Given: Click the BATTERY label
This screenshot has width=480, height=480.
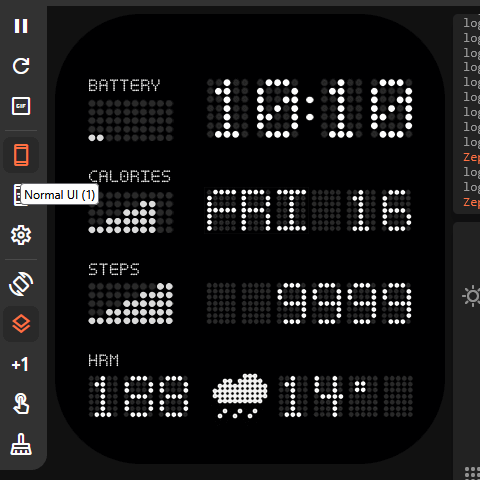Looking at the screenshot, I should coord(124,85).
